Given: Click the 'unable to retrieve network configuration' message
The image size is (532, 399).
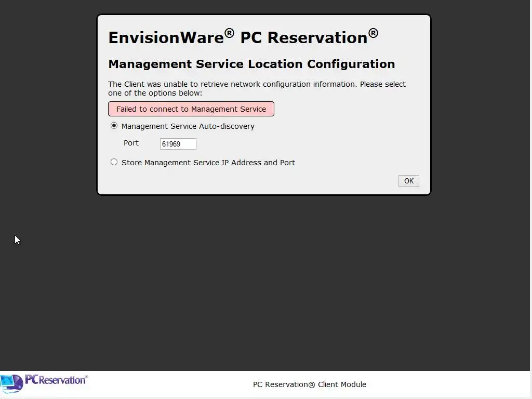Looking at the screenshot, I should tap(257, 88).
